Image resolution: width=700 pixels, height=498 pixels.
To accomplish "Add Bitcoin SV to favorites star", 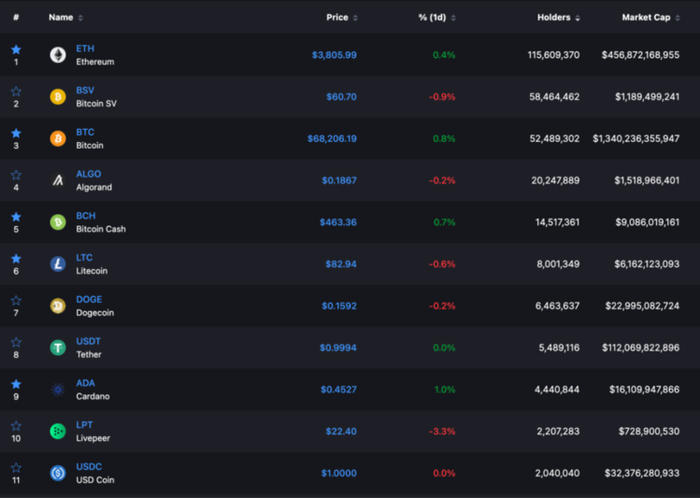I will click(x=16, y=90).
